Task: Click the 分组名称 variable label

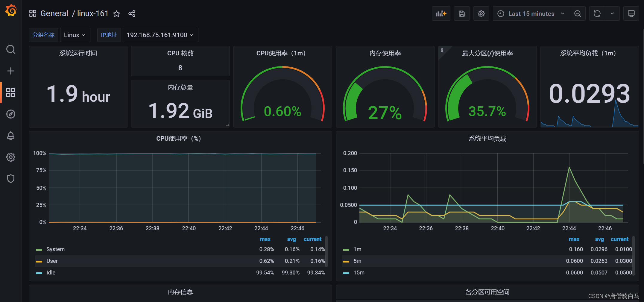Action: pyautogui.click(x=43, y=35)
